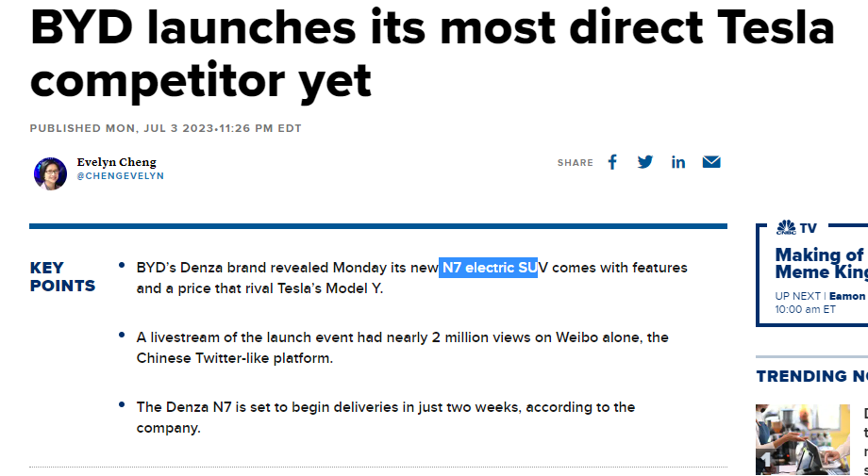Open the Evelyn Cheng author name link
Viewport: 868px width, 476px height.
116,162
